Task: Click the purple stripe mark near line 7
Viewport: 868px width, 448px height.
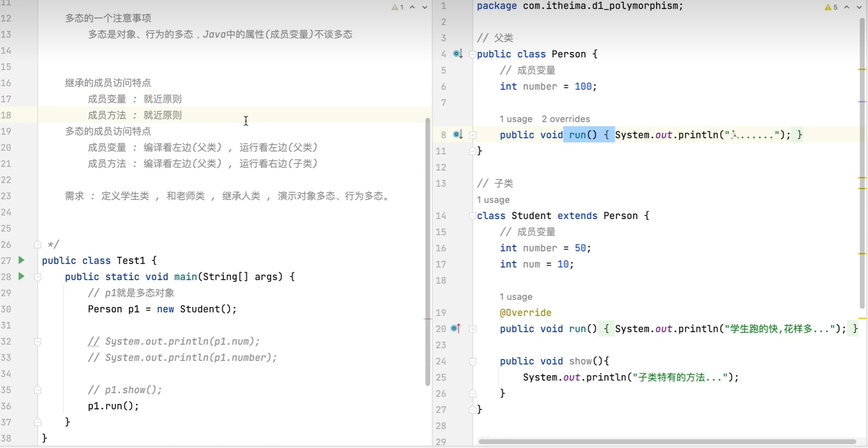Action: point(862,102)
